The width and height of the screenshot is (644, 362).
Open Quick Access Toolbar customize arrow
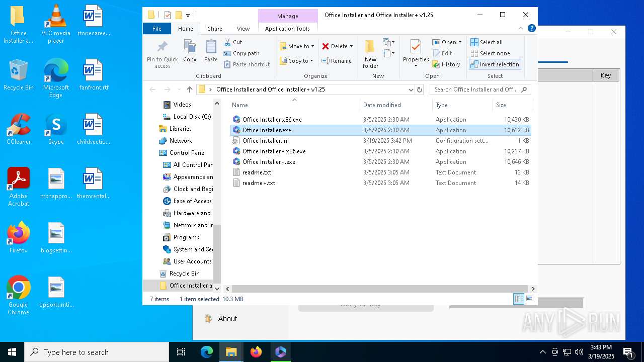click(188, 15)
